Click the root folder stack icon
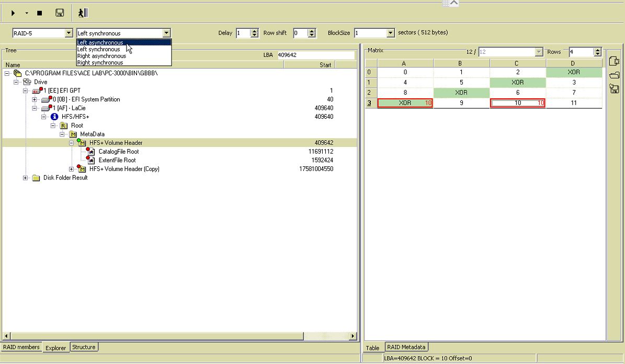625x364 pixels. pyautogui.click(x=17, y=73)
